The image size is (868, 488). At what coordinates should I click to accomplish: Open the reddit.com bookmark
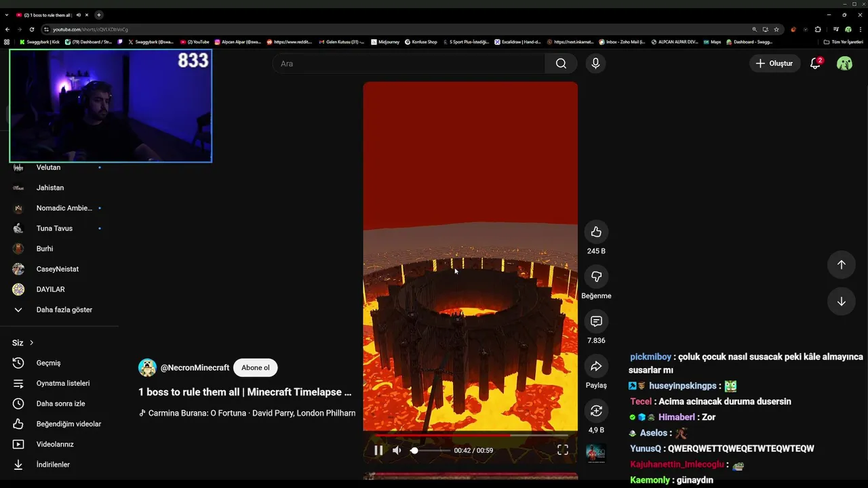(290, 42)
